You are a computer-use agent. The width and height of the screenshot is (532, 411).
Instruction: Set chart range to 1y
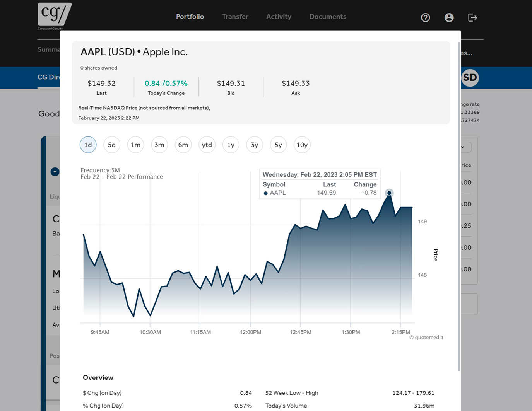(231, 145)
